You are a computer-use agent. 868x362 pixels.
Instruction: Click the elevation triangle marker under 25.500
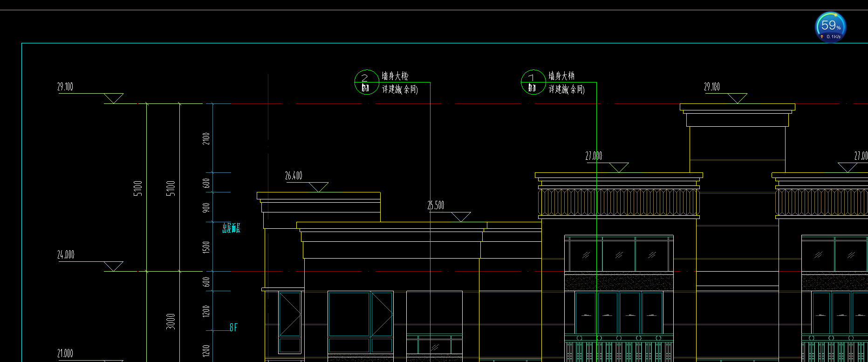[x=461, y=217]
